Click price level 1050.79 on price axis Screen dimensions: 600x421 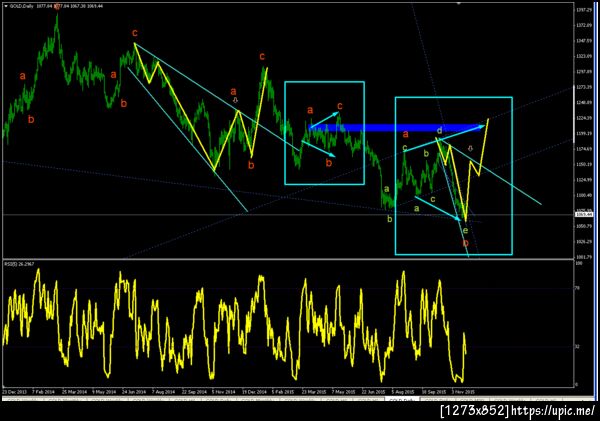coord(584,226)
